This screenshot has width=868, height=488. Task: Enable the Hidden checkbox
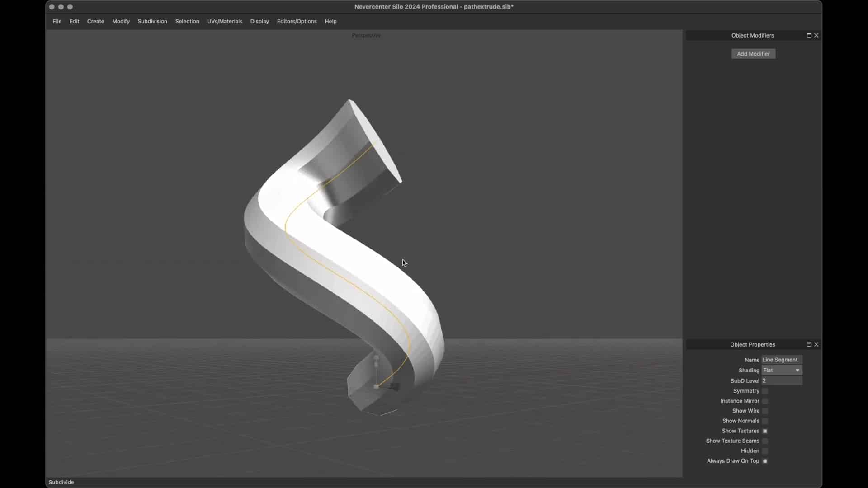765,451
